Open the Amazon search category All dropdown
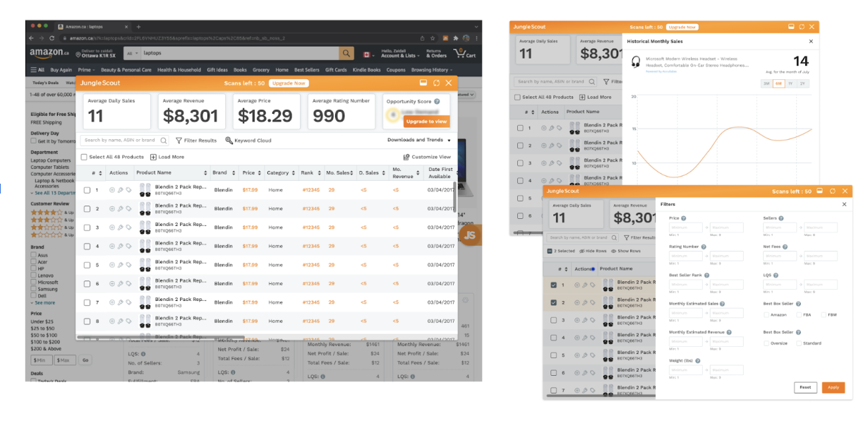The height and width of the screenshot is (438, 868). pyautogui.click(x=131, y=53)
